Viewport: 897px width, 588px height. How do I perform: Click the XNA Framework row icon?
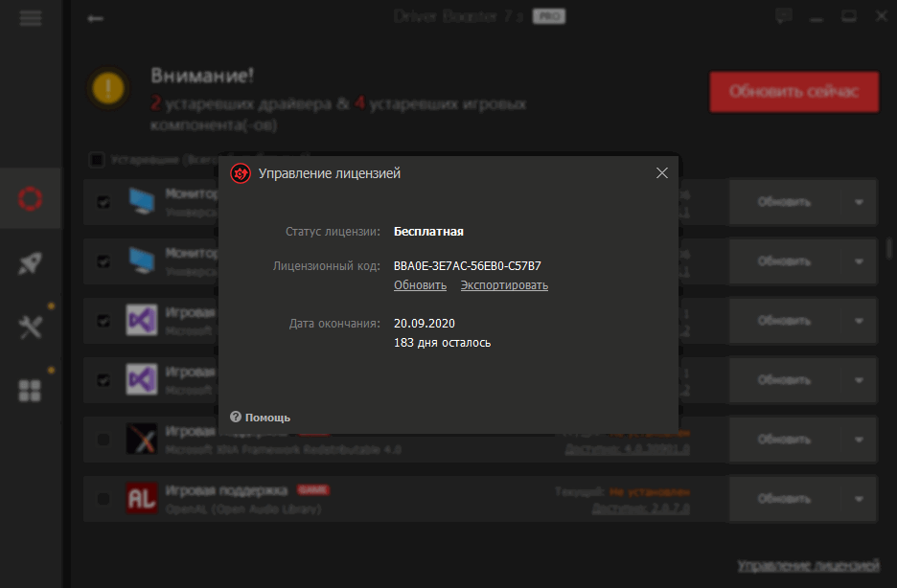pos(141,439)
